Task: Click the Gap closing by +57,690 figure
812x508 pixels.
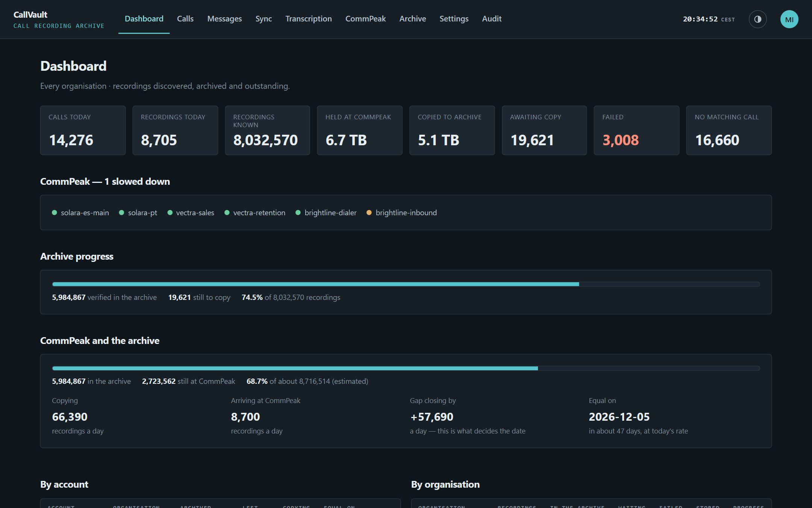Action: [432, 417]
